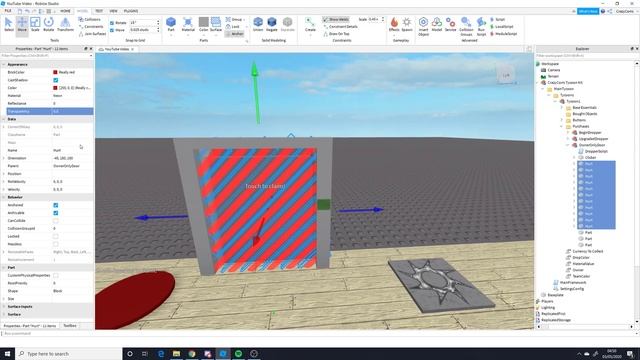Click the BrickColor Really red swatch
Image resolution: width=640 pixels, height=360 pixels.
[x=55, y=72]
